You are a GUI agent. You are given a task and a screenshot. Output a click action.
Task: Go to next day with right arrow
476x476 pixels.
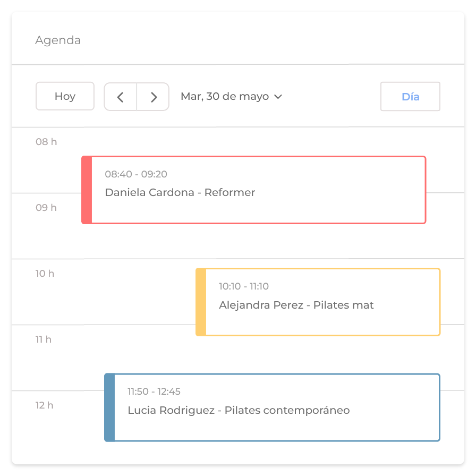[154, 97]
